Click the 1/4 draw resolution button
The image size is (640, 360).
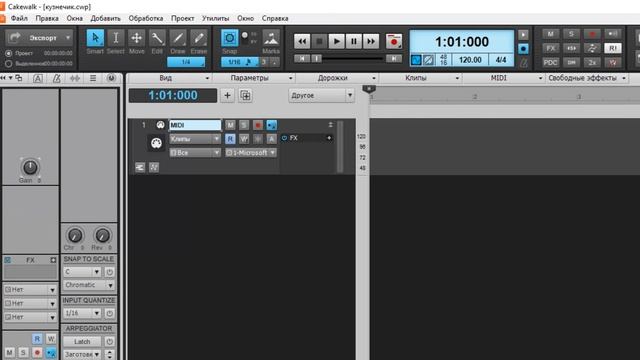pos(186,62)
